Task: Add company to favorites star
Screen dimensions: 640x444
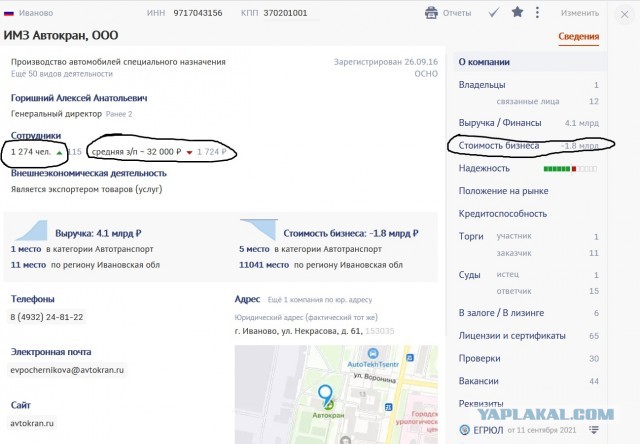Action: (517, 12)
